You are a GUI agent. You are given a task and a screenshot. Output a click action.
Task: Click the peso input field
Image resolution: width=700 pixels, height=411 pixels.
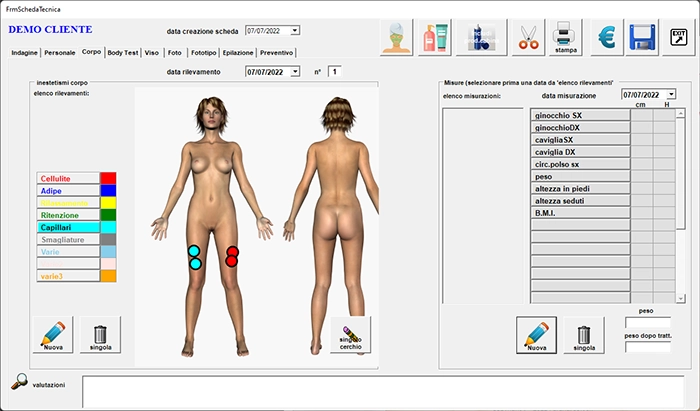(x=648, y=323)
